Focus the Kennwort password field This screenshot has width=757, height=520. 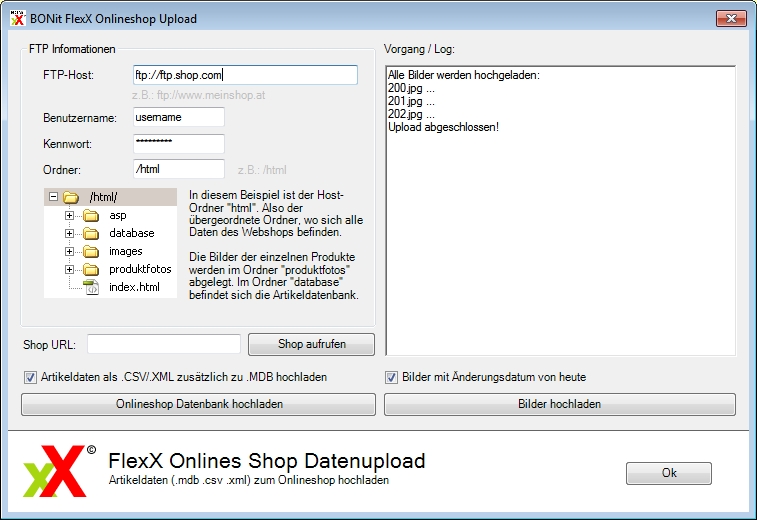(179, 143)
